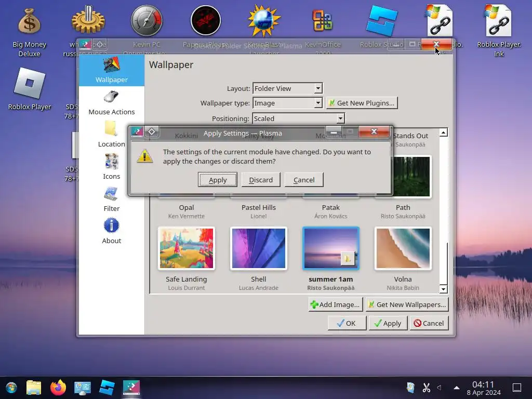Launch Firefox from the taskbar
This screenshot has width=532, height=399.
[x=58, y=388]
